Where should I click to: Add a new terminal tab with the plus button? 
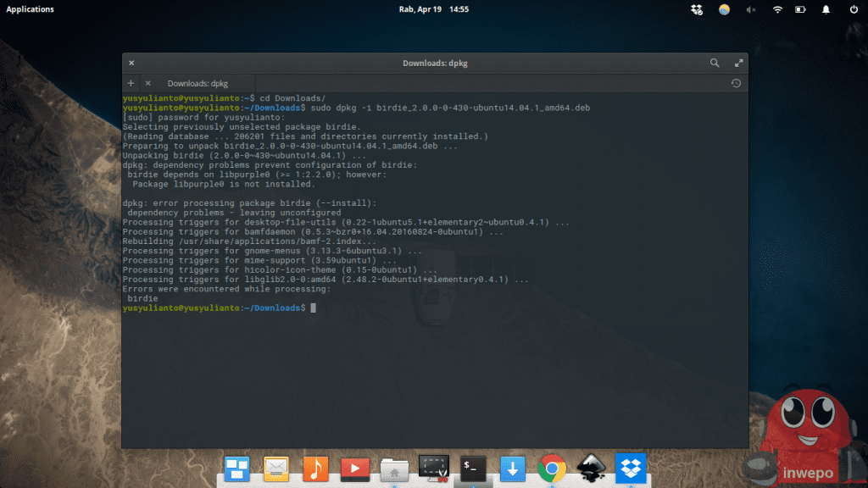pos(131,83)
